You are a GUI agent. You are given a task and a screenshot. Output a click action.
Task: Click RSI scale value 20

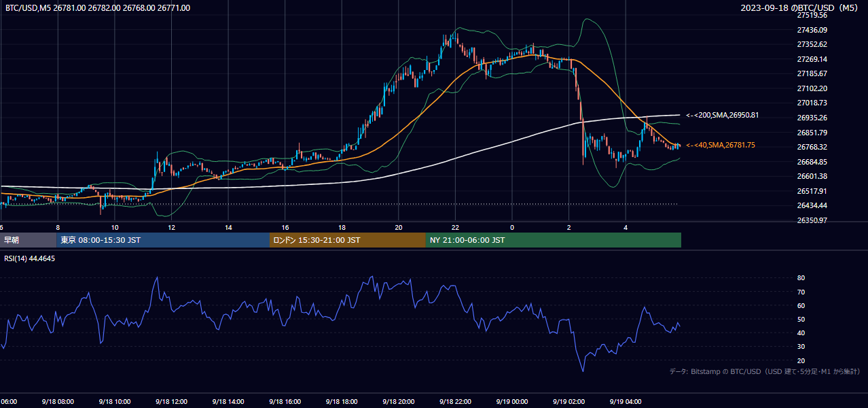click(801, 360)
